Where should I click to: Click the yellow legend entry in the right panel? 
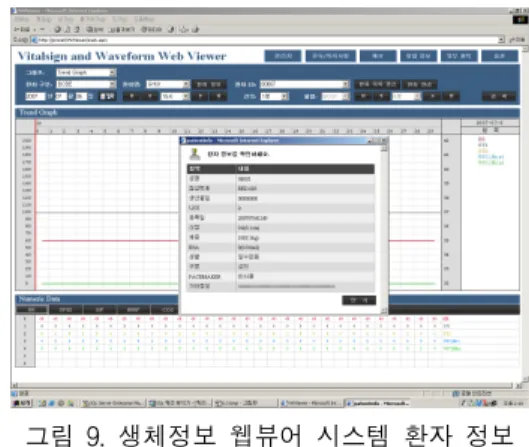point(483,151)
